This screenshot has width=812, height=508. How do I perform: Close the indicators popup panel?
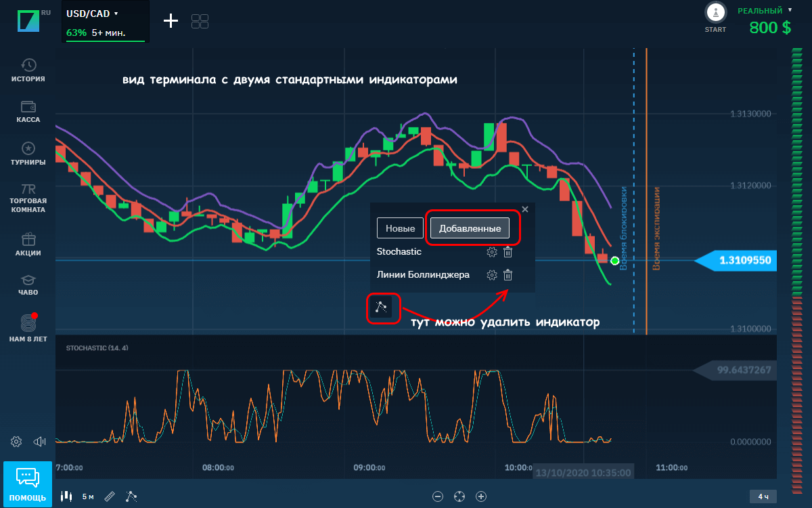tap(525, 209)
